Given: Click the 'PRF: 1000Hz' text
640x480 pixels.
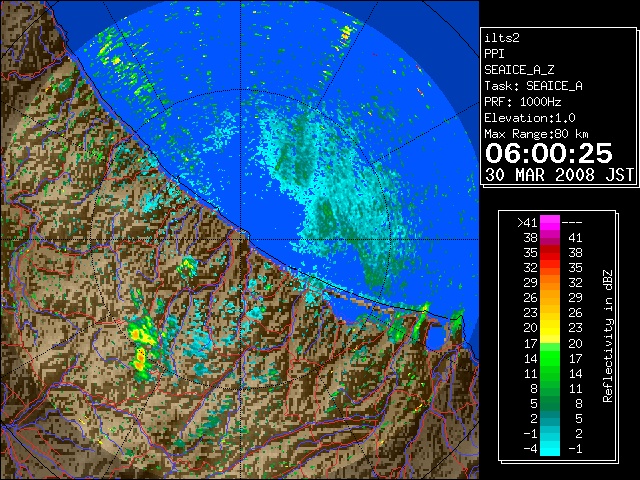Looking at the screenshot, I should point(523,102).
